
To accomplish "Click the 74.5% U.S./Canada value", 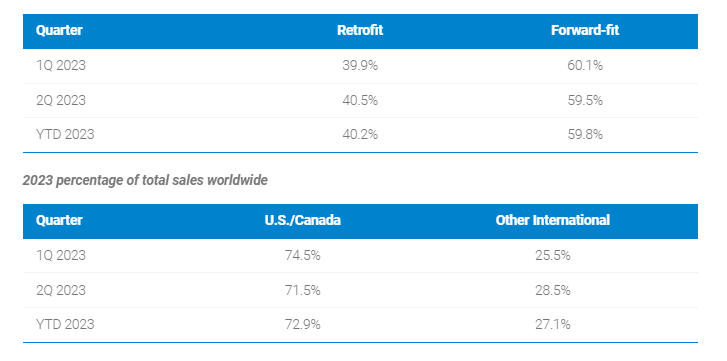I will [302, 256].
